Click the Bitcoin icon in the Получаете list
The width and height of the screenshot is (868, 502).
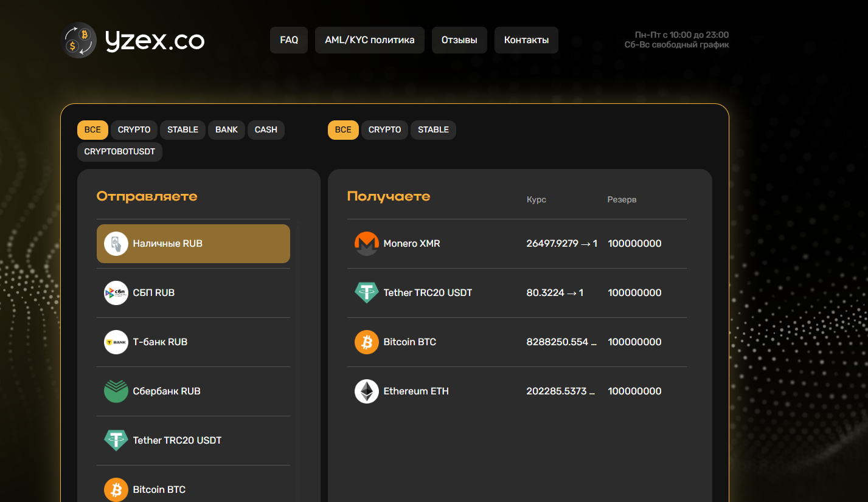click(x=367, y=342)
